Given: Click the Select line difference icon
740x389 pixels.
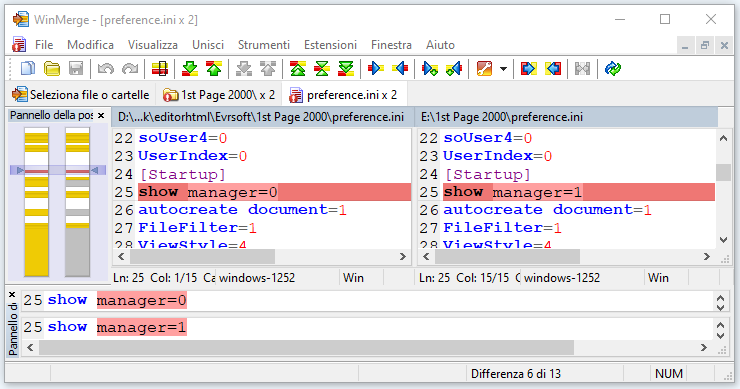Looking at the screenshot, I should pyautogui.click(x=160, y=69).
